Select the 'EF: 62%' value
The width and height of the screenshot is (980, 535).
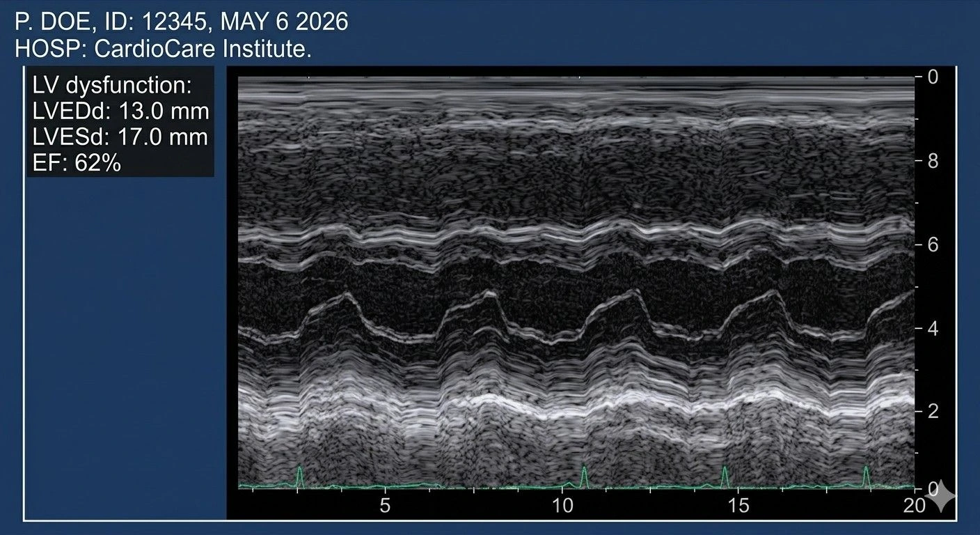[x=77, y=162]
